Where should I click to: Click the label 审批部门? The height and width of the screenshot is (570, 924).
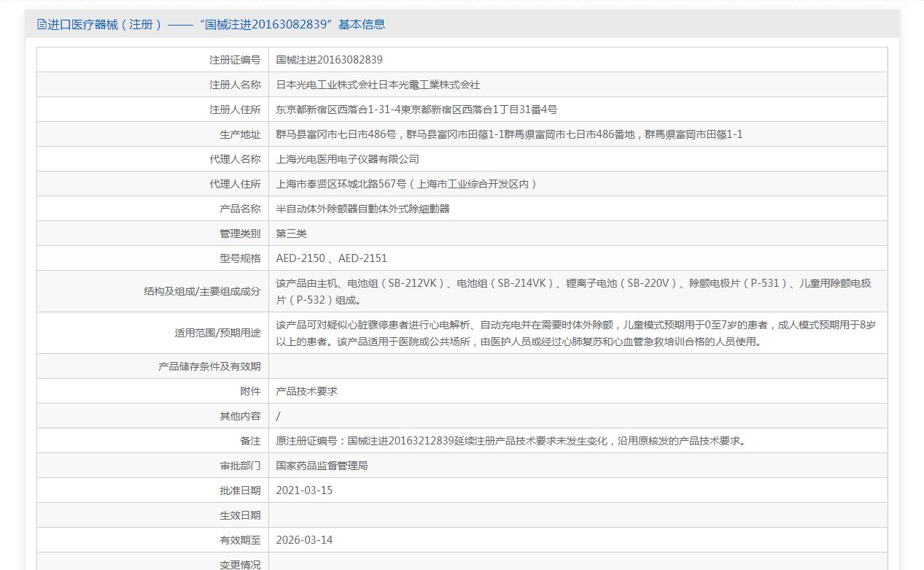click(x=240, y=466)
